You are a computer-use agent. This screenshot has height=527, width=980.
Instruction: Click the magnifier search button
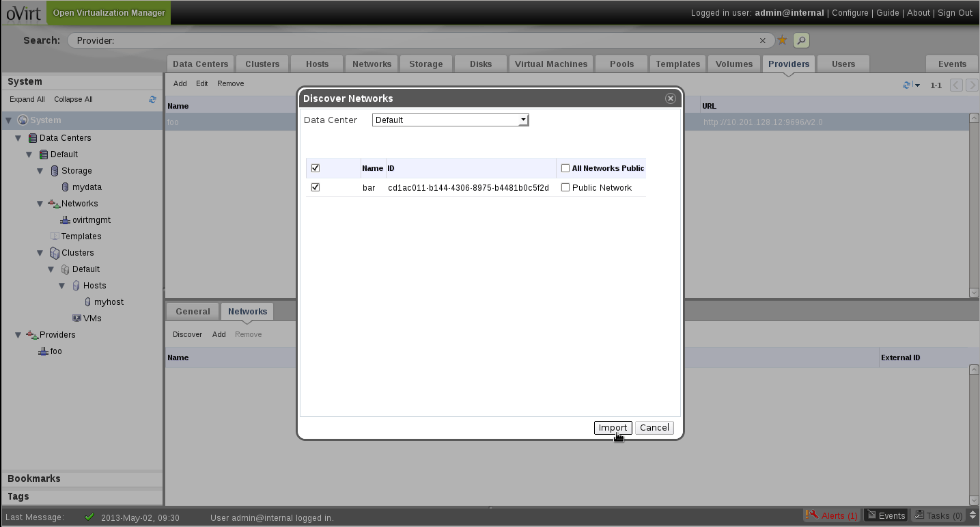[801, 40]
